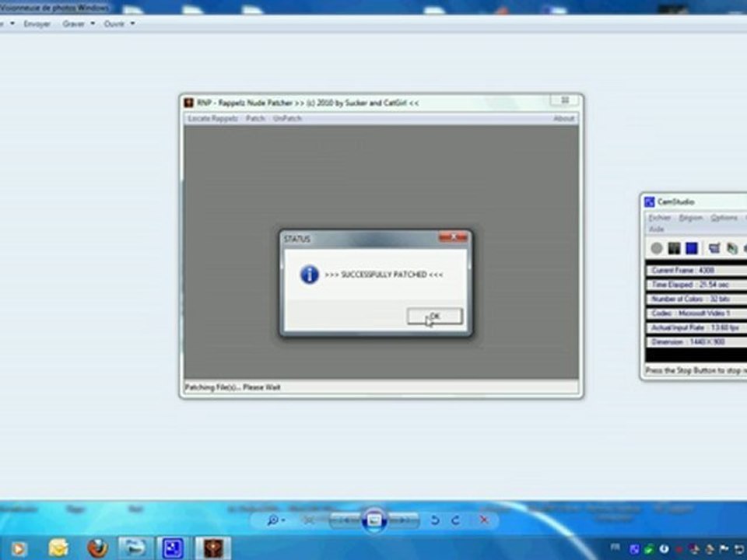Click 'Current Frame' value in CamStudio
This screenshot has height=560, width=747.
(707, 271)
